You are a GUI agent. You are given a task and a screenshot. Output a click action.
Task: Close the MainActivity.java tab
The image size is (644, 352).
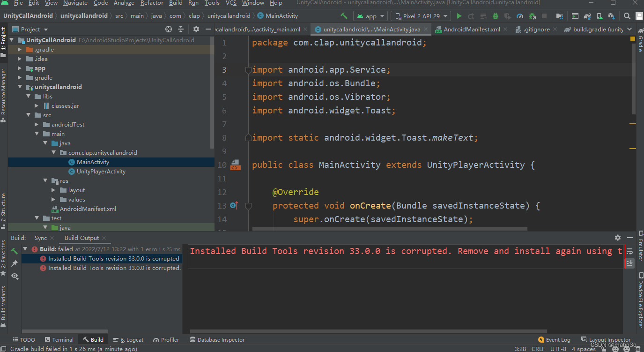(x=426, y=29)
